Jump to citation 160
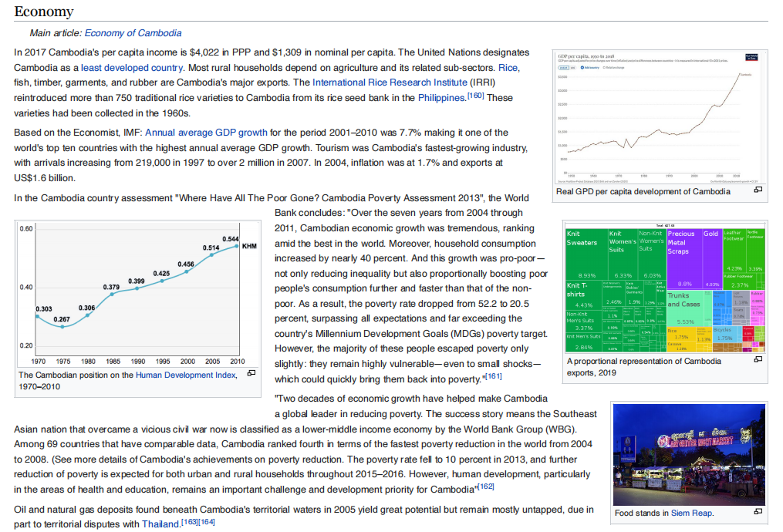This screenshot has height=532, width=783. [x=475, y=96]
